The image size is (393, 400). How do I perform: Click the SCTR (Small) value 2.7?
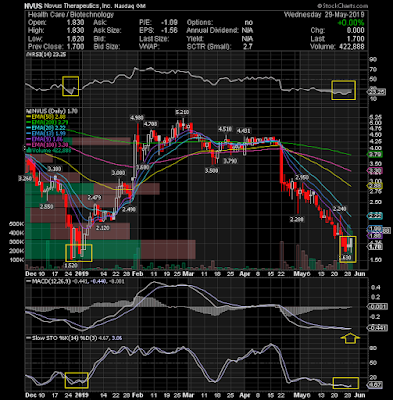coord(248,47)
